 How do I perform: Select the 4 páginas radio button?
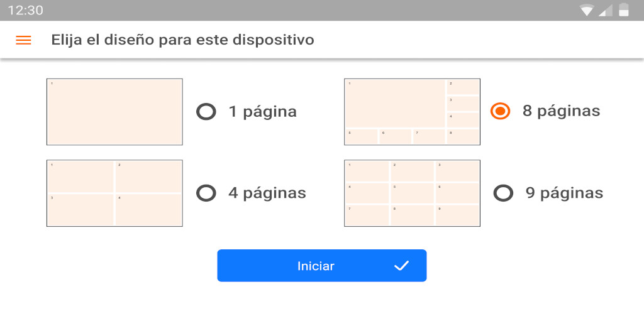tap(206, 193)
